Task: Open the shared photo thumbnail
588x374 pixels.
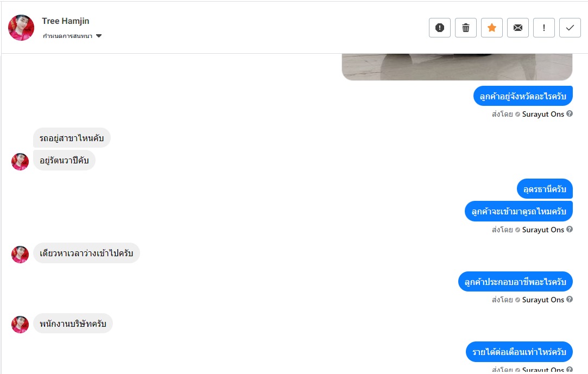Action: point(457,67)
